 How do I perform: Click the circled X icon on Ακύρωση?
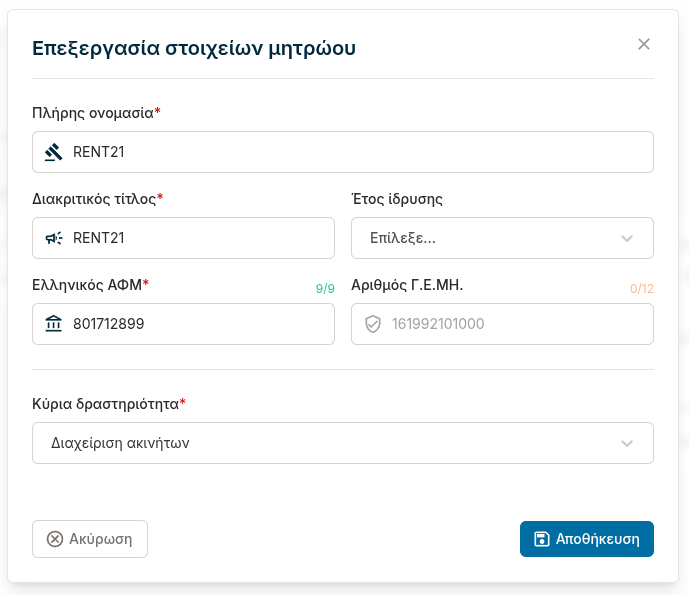(55, 539)
